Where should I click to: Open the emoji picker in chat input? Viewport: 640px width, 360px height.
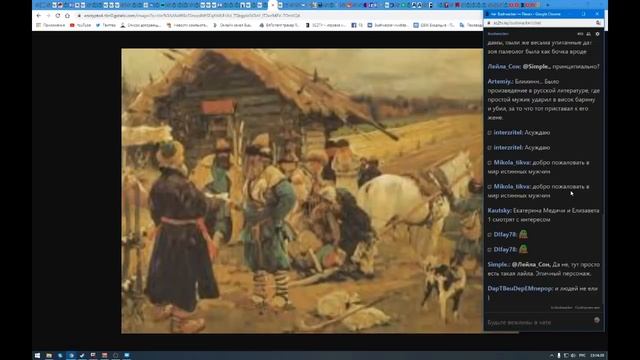597,320
